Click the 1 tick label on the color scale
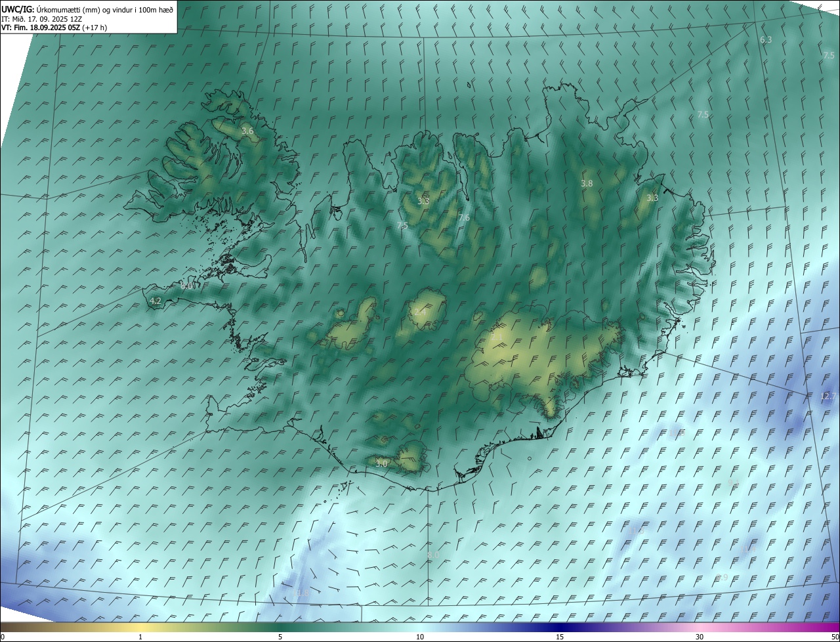The width and height of the screenshot is (840, 642). point(140,637)
